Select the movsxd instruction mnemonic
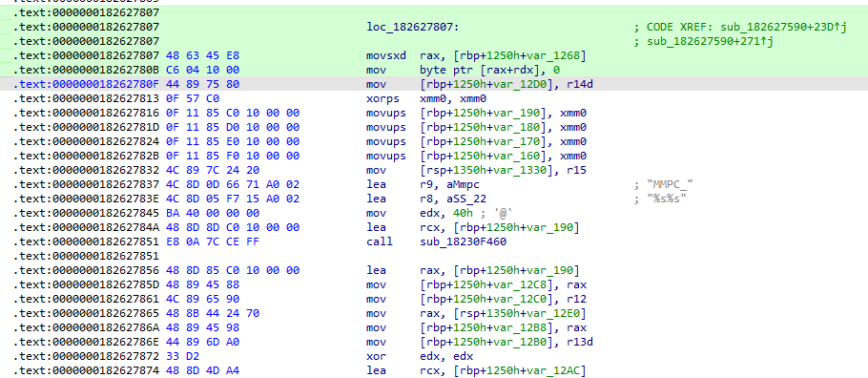868x378 pixels. pos(386,55)
